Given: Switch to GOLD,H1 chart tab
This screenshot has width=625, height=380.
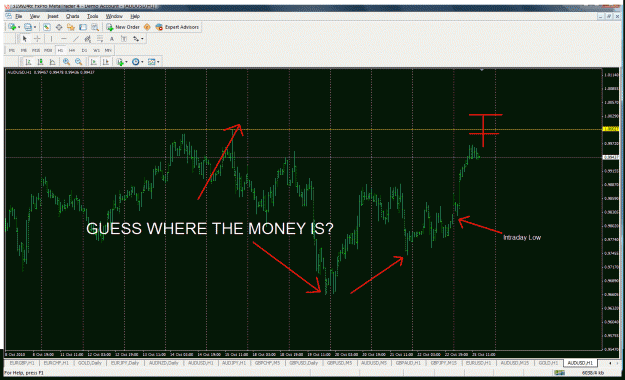Looking at the screenshot, I should click(548, 363).
